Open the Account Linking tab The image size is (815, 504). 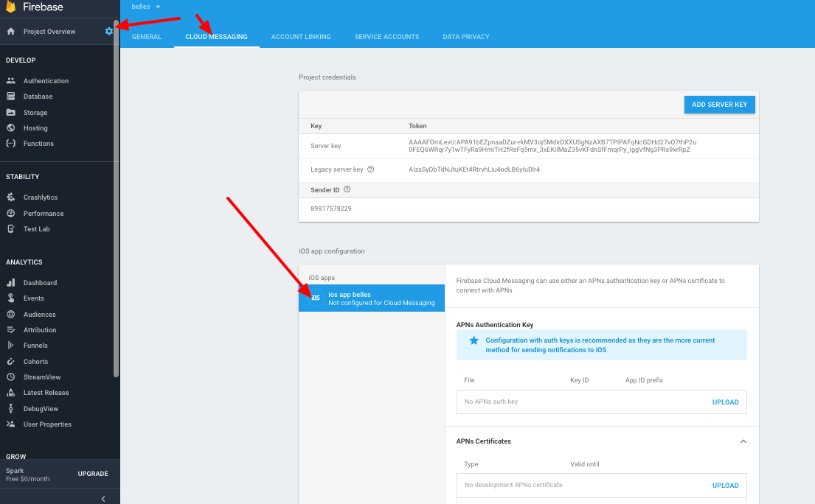pos(301,37)
